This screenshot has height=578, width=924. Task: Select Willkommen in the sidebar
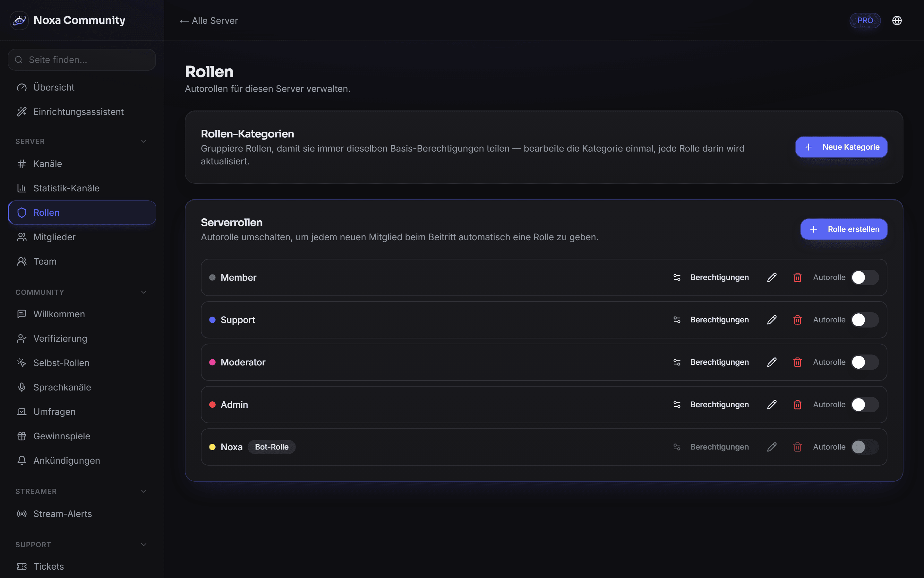82,314
